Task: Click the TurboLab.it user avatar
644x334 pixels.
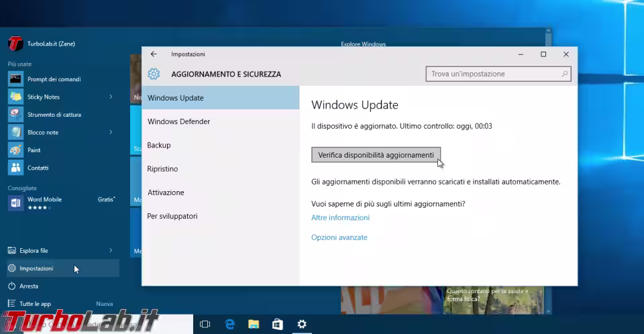Action: coord(15,44)
